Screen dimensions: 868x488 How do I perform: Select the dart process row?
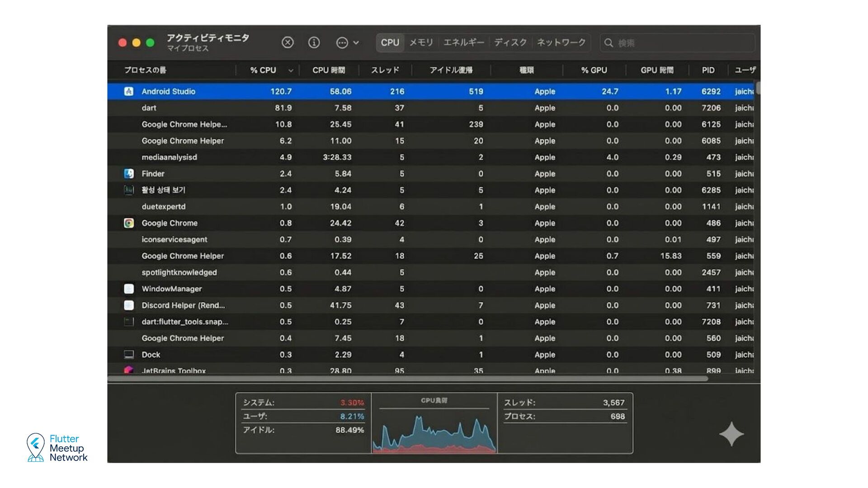tap(149, 108)
